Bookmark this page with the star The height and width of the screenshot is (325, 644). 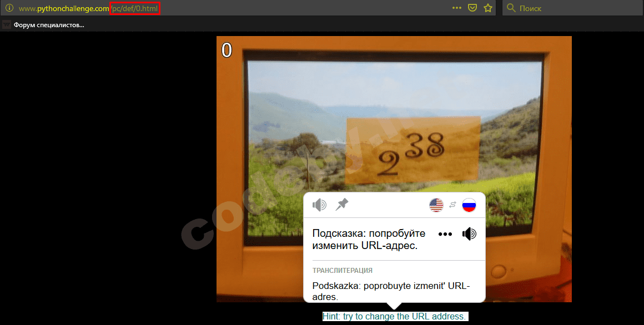pos(488,8)
